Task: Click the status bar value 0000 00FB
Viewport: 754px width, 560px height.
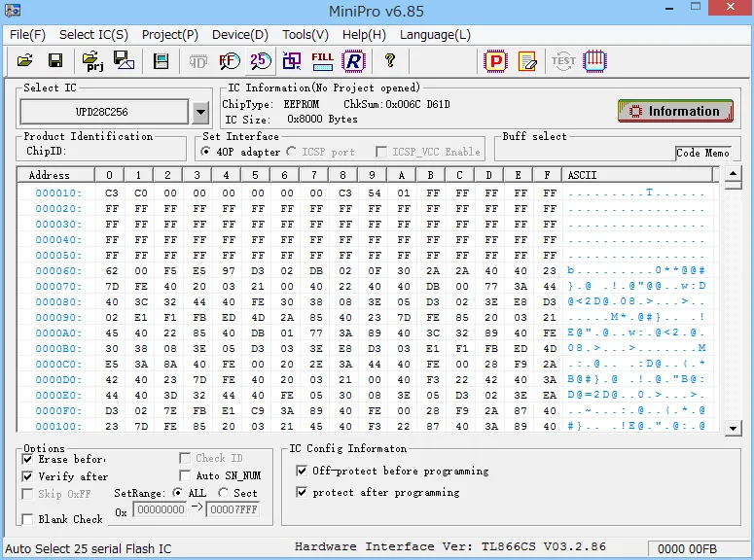Action: pyautogui.click(x=687, y=549)
